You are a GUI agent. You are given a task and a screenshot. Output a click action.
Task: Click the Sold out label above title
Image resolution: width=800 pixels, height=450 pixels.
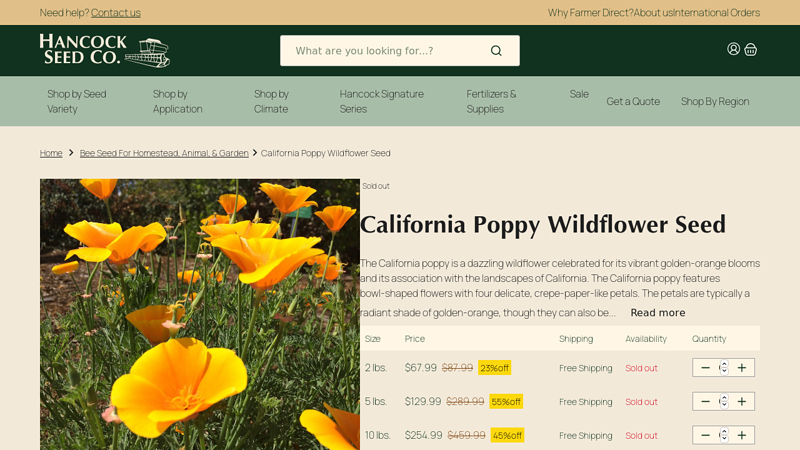coord(376,186)
